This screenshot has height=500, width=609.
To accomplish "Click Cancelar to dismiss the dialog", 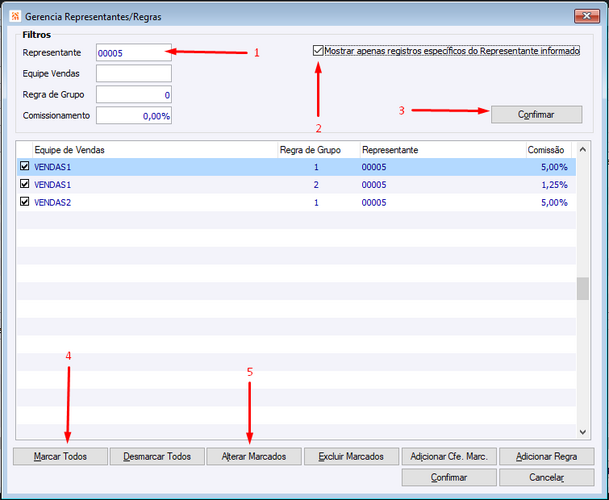I will 546,477.
